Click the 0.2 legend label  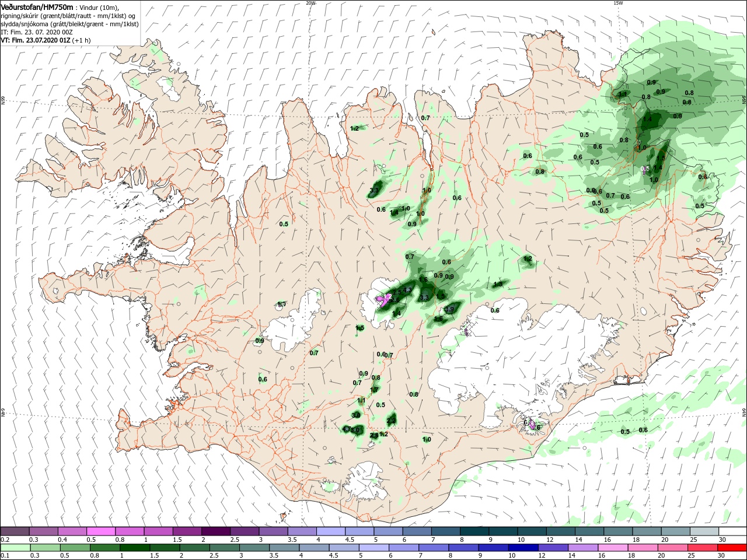5,540
